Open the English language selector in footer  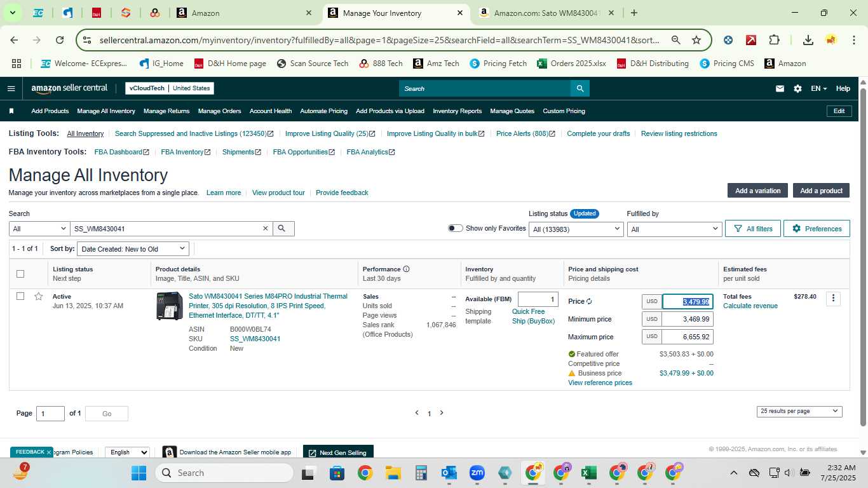(x=127, y=452)
